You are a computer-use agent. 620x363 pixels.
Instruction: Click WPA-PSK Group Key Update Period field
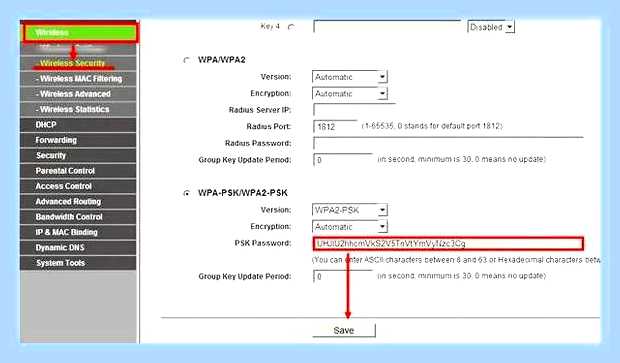pyautogui.click(x=343, y=276)
